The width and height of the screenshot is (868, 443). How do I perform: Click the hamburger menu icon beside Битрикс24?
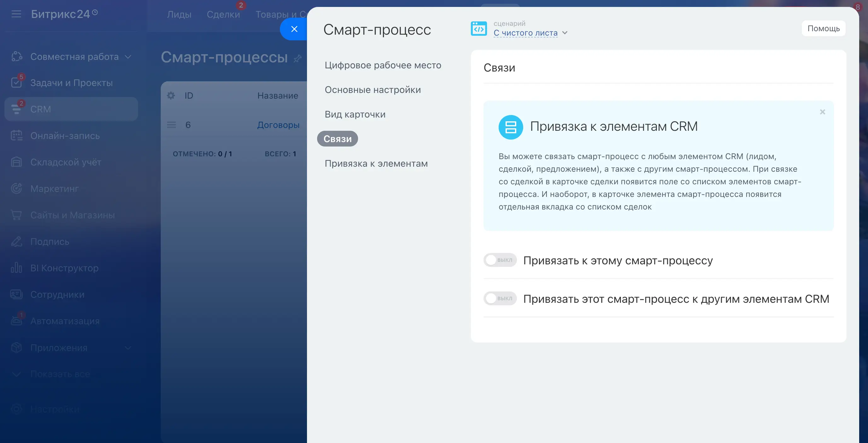point(16,14)
